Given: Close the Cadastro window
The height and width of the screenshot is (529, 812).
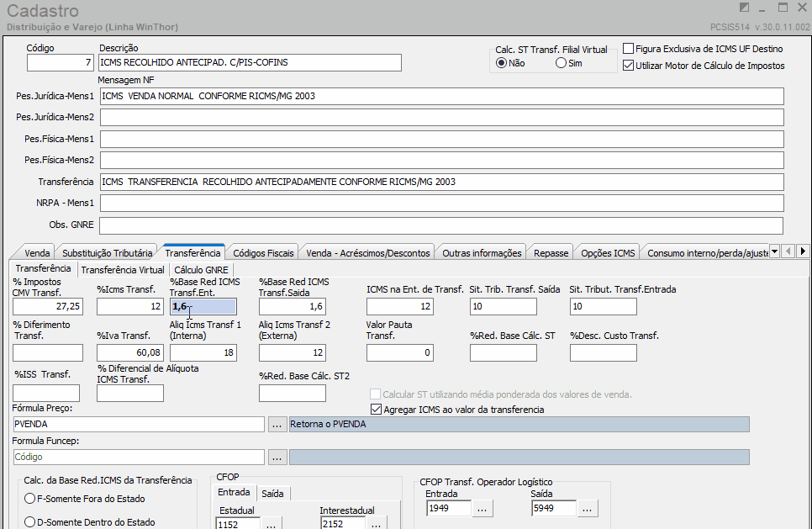Looking at the screenshot, I should (802, 8).
